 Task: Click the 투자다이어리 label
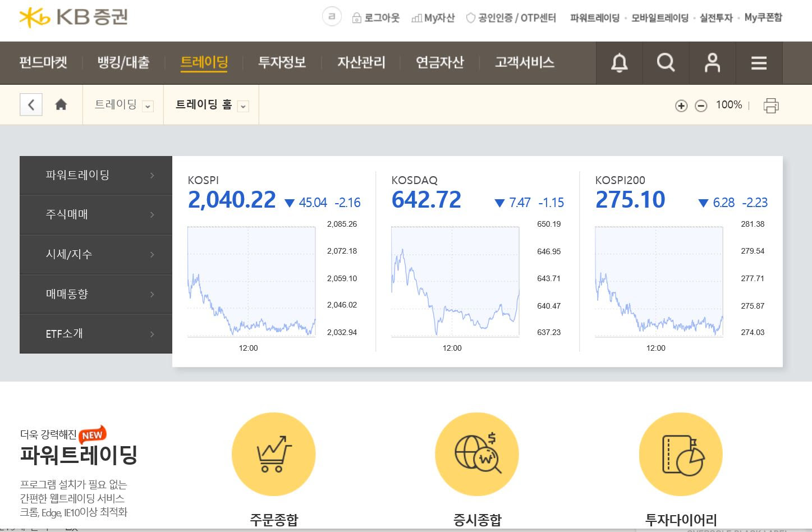click(x=681, y=520)
